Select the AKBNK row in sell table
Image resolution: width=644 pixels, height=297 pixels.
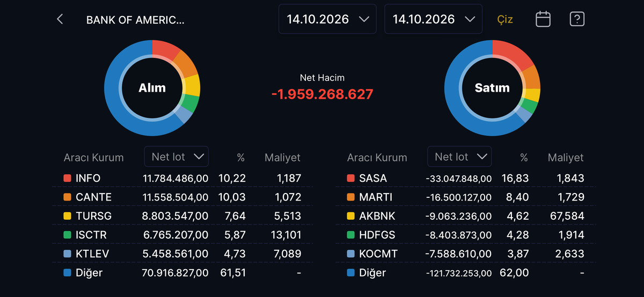tap(466, 216)
